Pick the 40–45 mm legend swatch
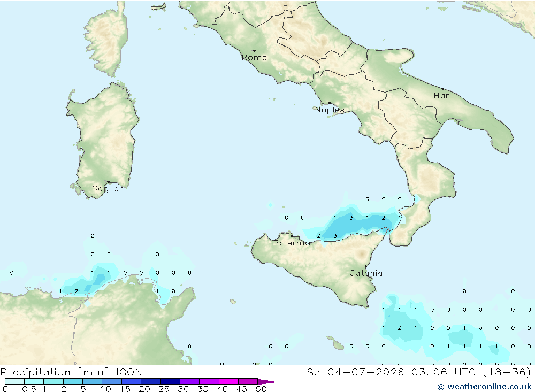Screen dimensions: 535x392 pos(228,381)
